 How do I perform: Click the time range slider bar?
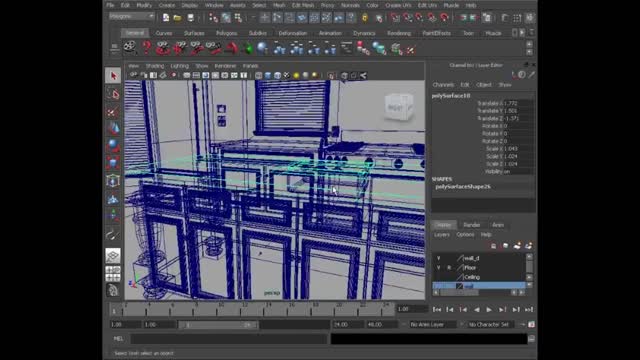point(218,325)
